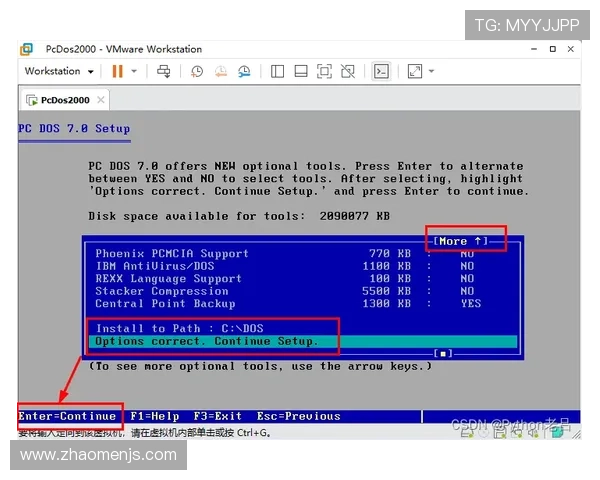Switch to the PcDos2000 tab
600x480 pixels.
tap(64, 100)
